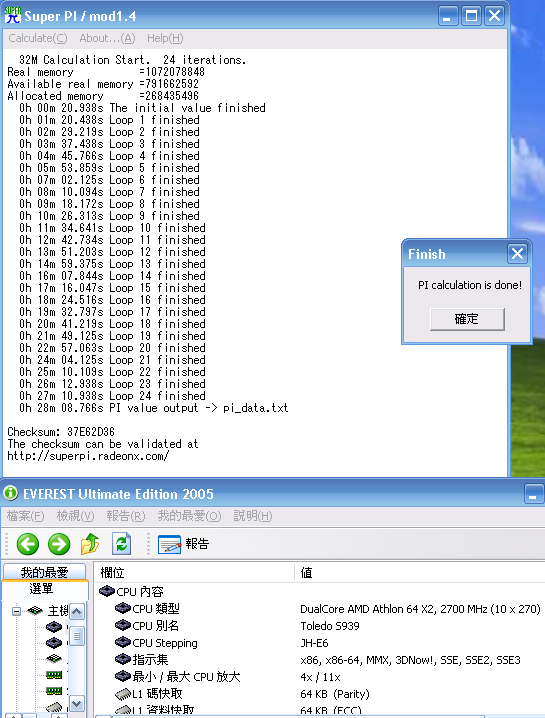
Task: Click the chip icon beside 指示集
Action: click(x=123, y=660)
